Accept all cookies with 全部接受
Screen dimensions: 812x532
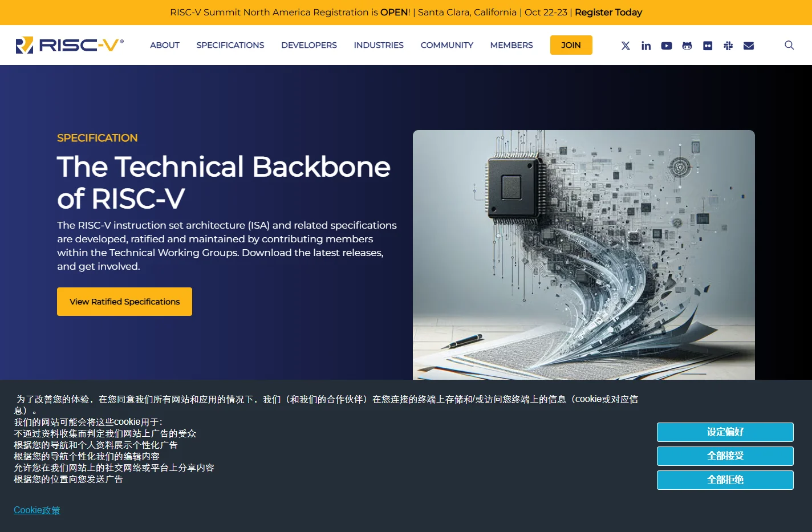click(x=725, y=456)
